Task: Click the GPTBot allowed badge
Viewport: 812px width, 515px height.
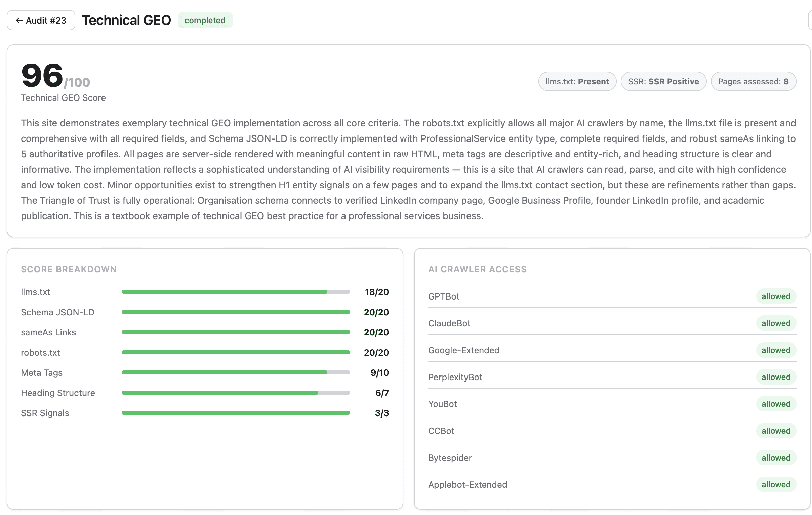Action: (776, 296)
